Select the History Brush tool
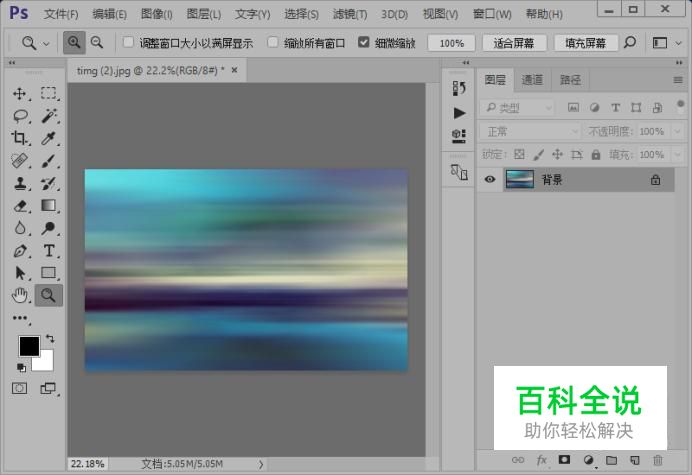 coord(49,183)
